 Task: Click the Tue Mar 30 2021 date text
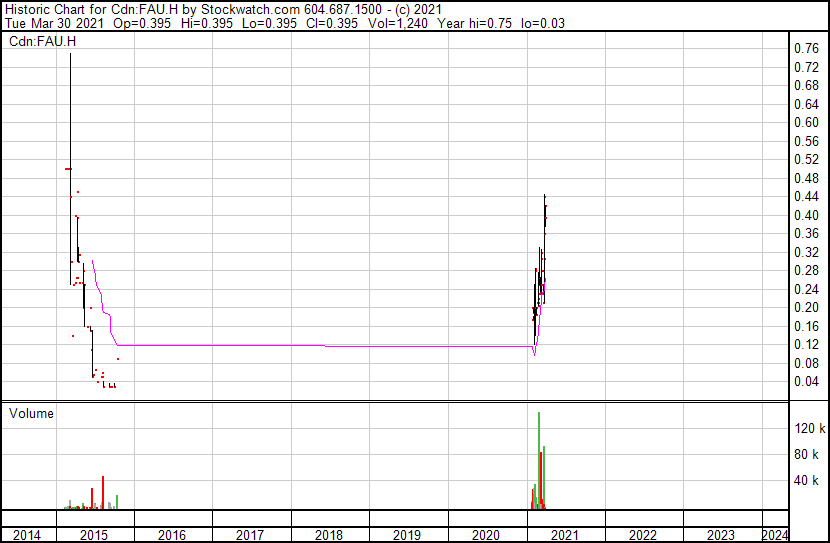(46, 22)
